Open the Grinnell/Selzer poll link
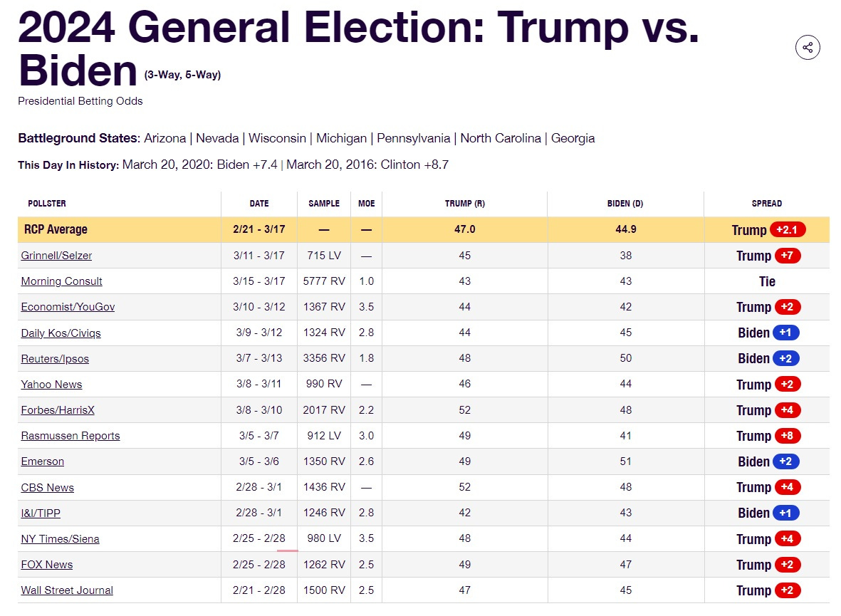841x616 pixels. click(56, 256)
